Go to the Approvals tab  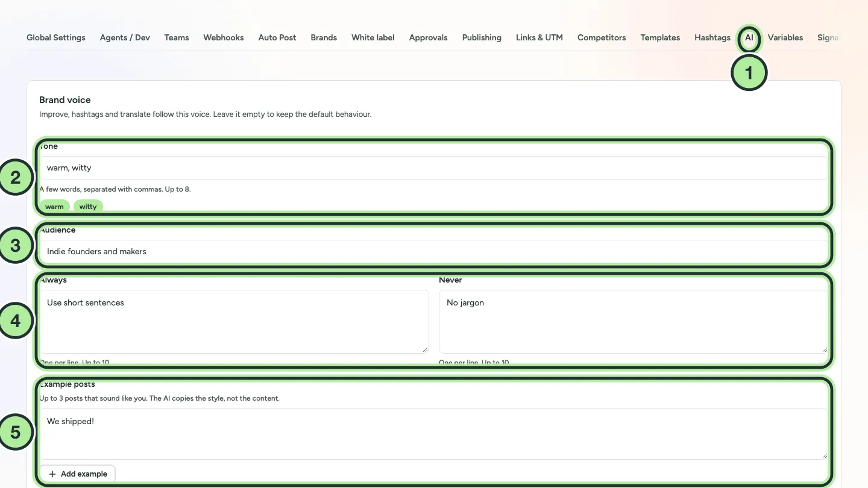[x=429, y=37]
